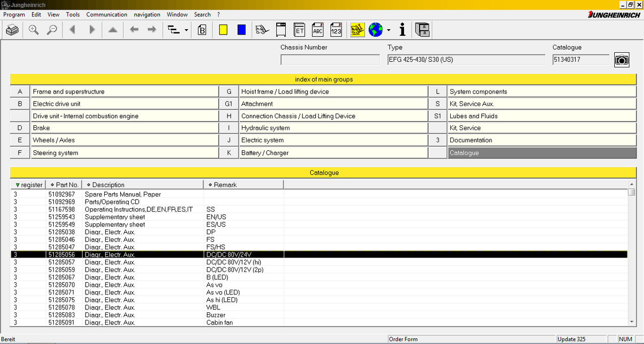Select Steering system group
This screenshot has width=644, height=344.
124,152
